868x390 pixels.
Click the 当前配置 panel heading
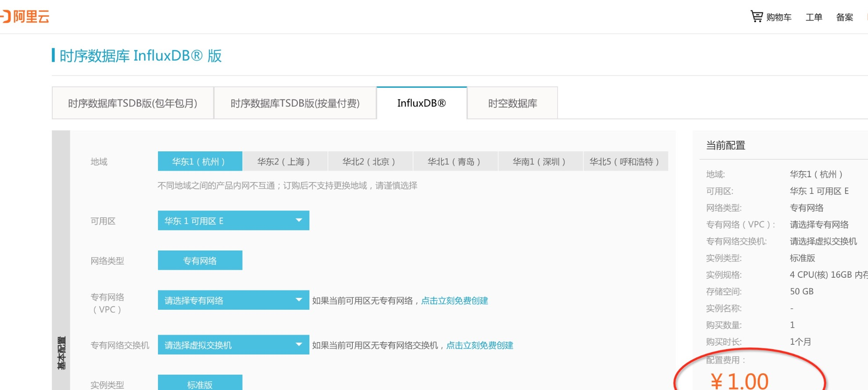coord(726,145)
